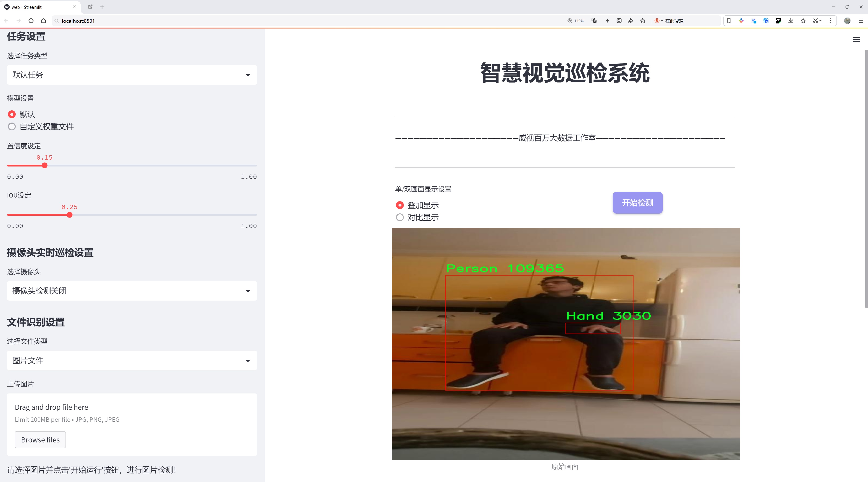Screen dimensions: 868x482
Task: Reload the current page
Action: 31,20
